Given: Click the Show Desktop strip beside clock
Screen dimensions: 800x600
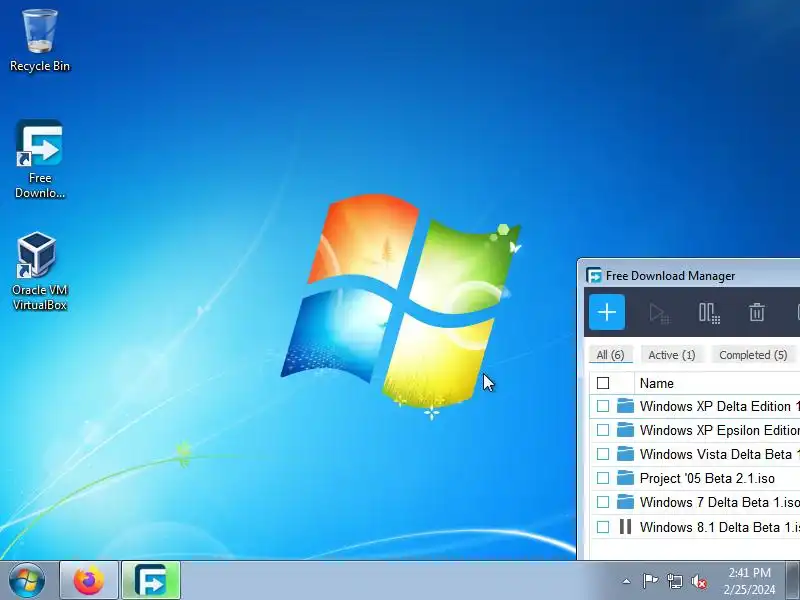Looking at the screenshot, I should [x=792, y=581].
